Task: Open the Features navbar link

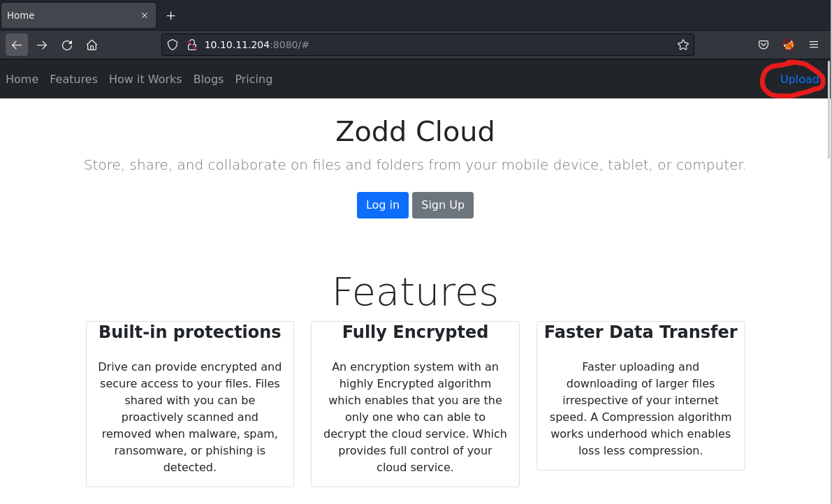Action: (x=74, y=79)
